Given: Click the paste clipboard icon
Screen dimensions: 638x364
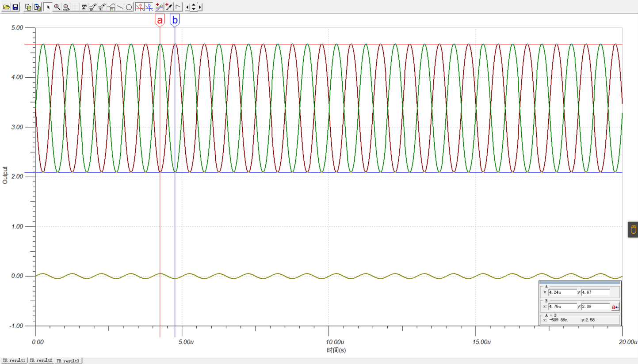Looking at the screenshot, I should click(38, 7).
